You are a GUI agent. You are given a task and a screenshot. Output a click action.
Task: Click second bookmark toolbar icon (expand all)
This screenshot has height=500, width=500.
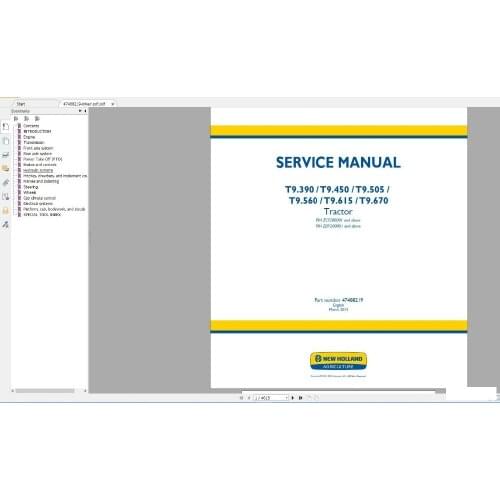27,119
